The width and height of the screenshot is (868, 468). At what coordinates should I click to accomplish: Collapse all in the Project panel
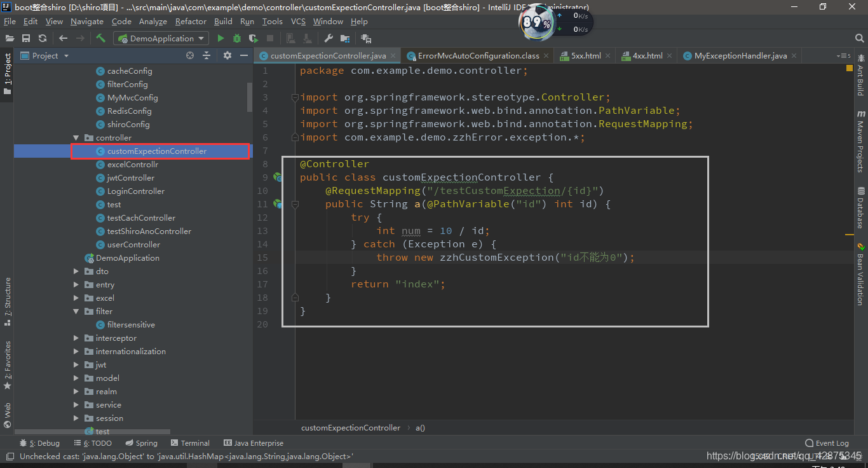coord(207,55)
